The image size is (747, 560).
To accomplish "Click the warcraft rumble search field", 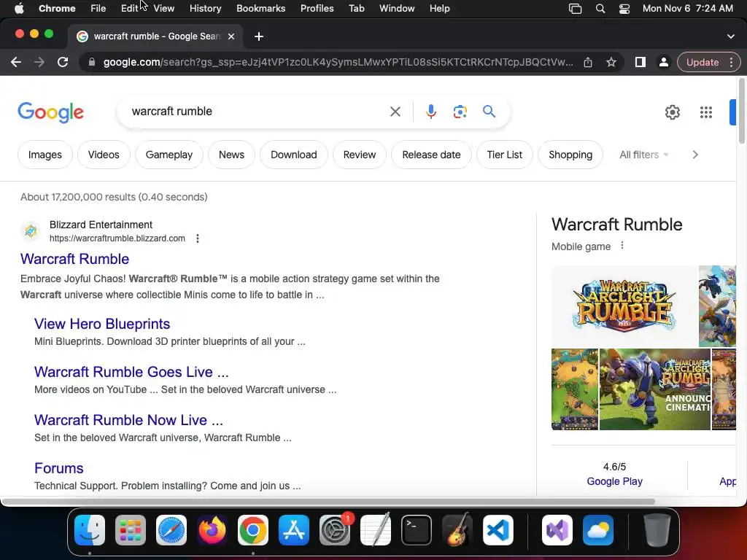I will tap(258, 112).
